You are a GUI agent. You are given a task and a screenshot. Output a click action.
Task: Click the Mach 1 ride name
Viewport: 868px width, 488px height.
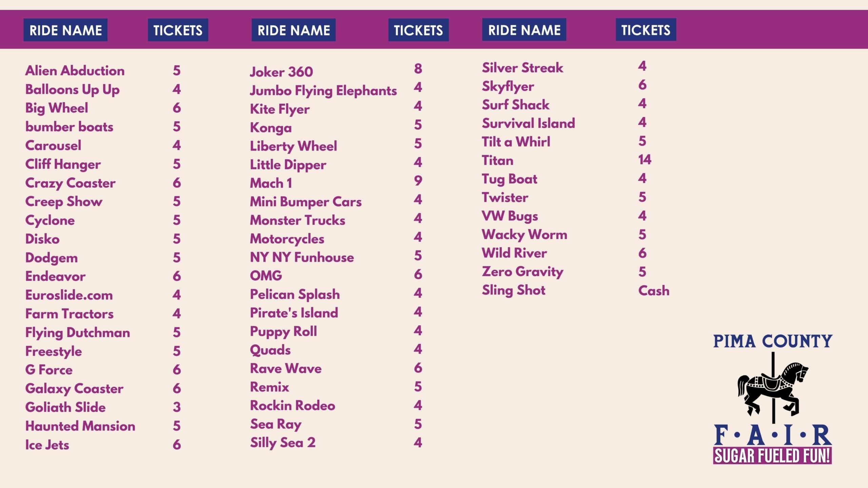(271, 183)
